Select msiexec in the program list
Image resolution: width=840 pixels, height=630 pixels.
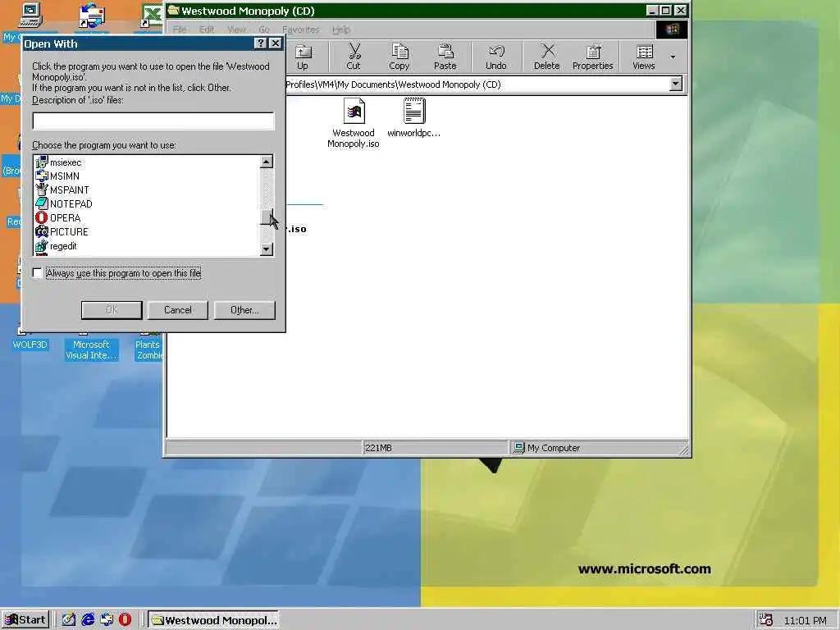point(58,162)
